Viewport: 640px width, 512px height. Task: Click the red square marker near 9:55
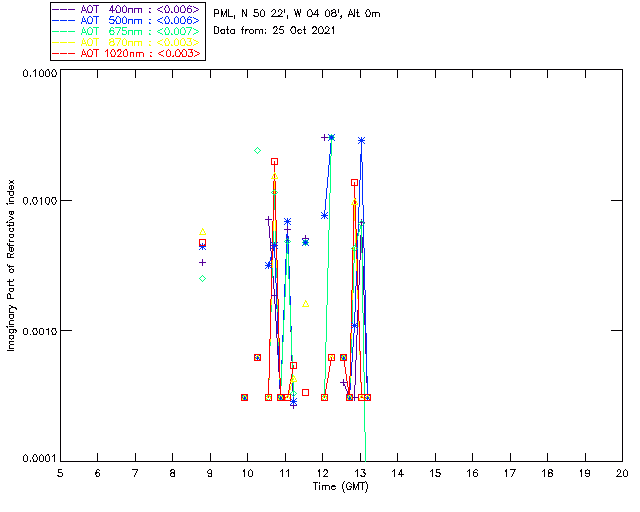tap(244, 397)
